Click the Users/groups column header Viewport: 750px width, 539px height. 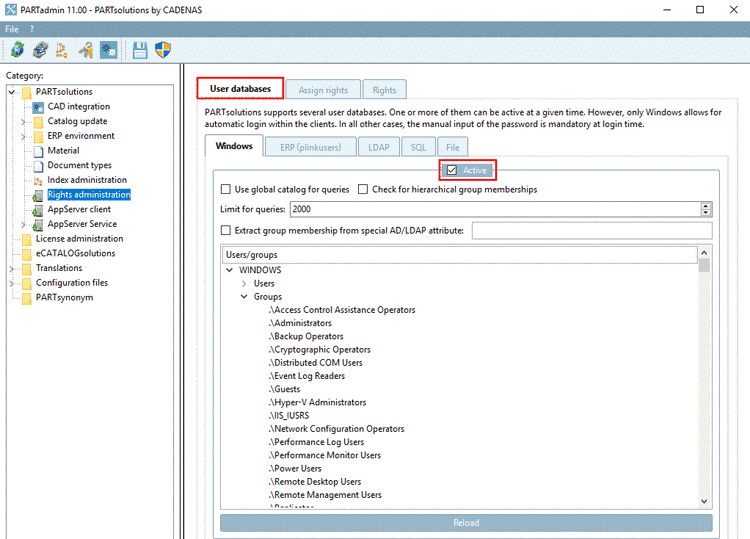[459, 255]
